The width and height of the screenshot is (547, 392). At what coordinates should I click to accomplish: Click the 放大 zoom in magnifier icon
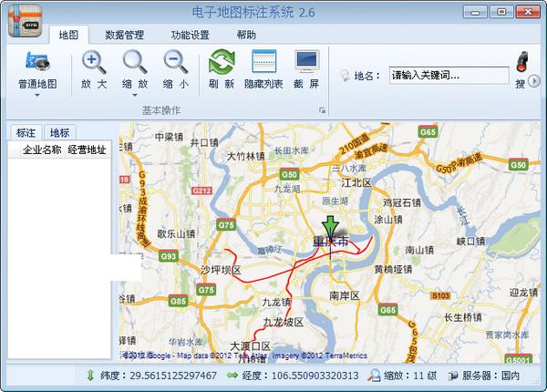click(x=94, y=63)
